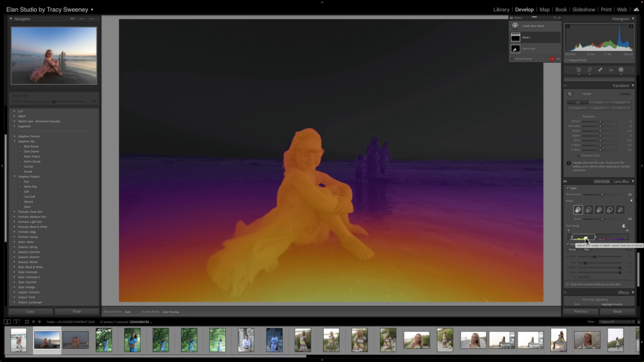Click the point/area focus target icon
The width and height of the screenshot is (644, 362).
[x=630, y=226]
